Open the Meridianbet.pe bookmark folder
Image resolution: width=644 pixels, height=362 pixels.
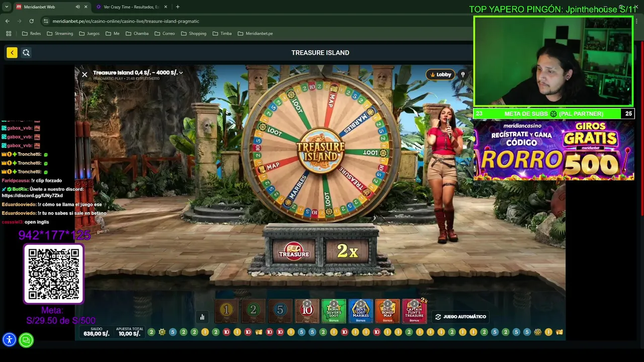click(255, 34)
